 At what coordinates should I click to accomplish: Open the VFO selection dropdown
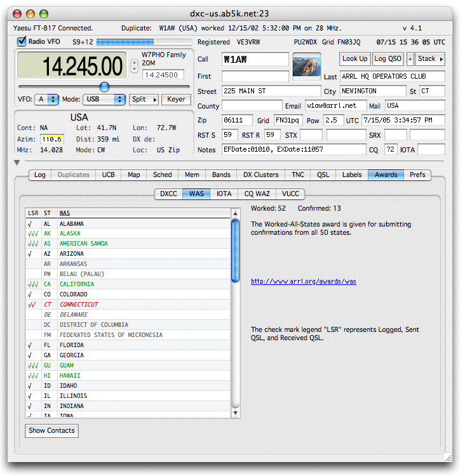pyautogui.click(x=48, y=100)
